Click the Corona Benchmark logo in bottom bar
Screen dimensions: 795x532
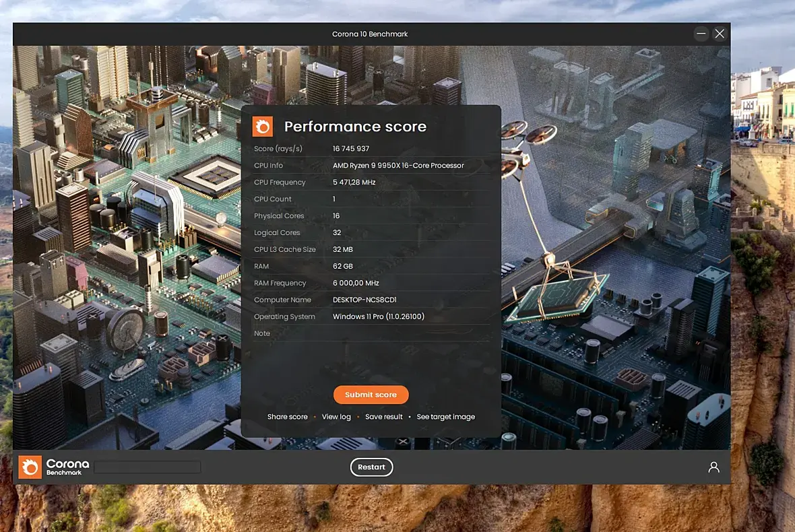coord(55,467)
